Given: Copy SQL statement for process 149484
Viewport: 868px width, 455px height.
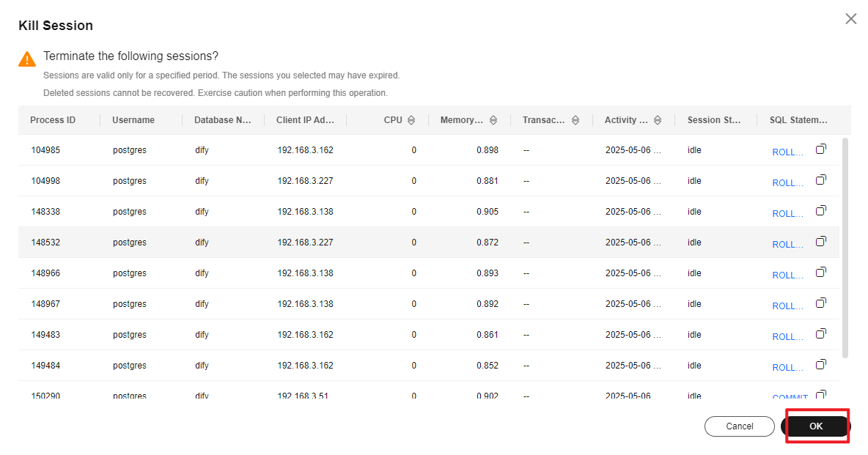Looking at the screenshot, I should pos(821,364).
